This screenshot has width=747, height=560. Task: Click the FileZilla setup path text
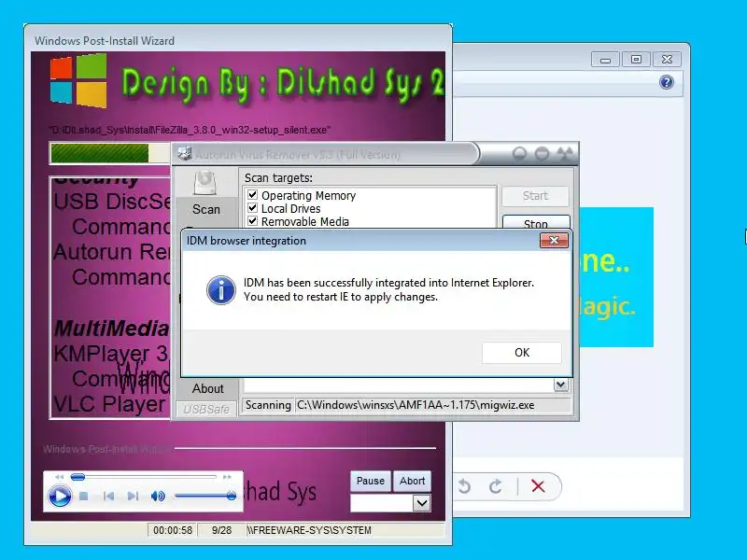190,130
